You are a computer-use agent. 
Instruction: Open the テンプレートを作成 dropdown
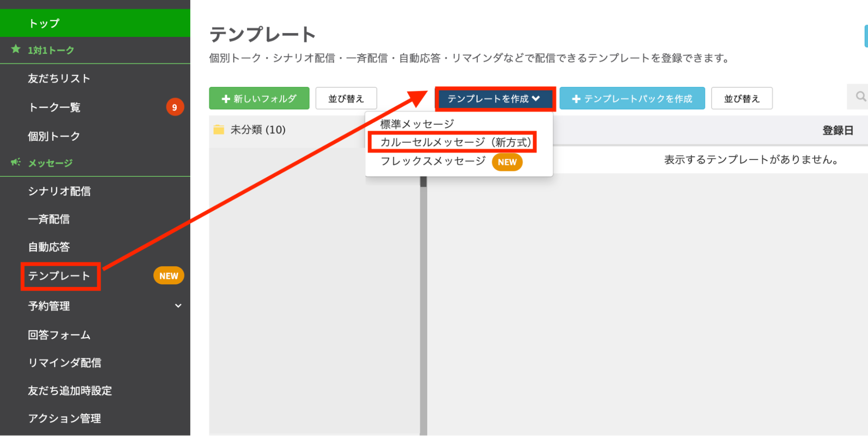[x=495, y=98]
